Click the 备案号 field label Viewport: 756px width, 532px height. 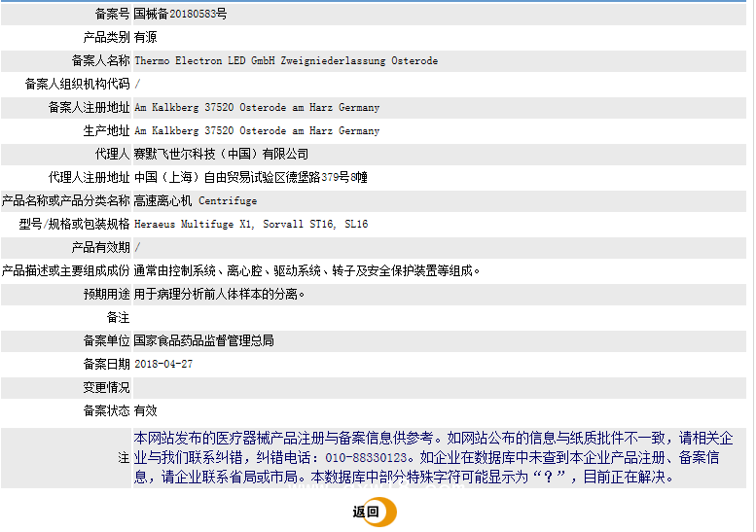112,14
